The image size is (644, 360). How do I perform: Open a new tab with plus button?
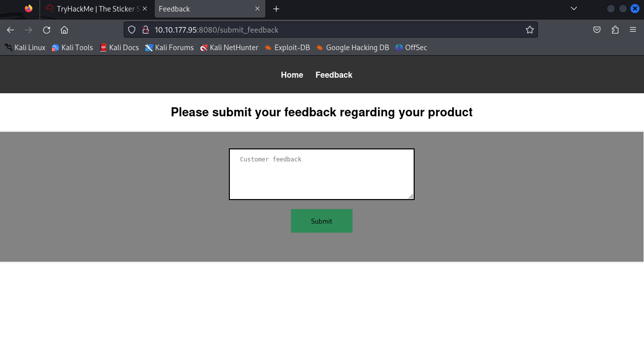tap(276, 9)
